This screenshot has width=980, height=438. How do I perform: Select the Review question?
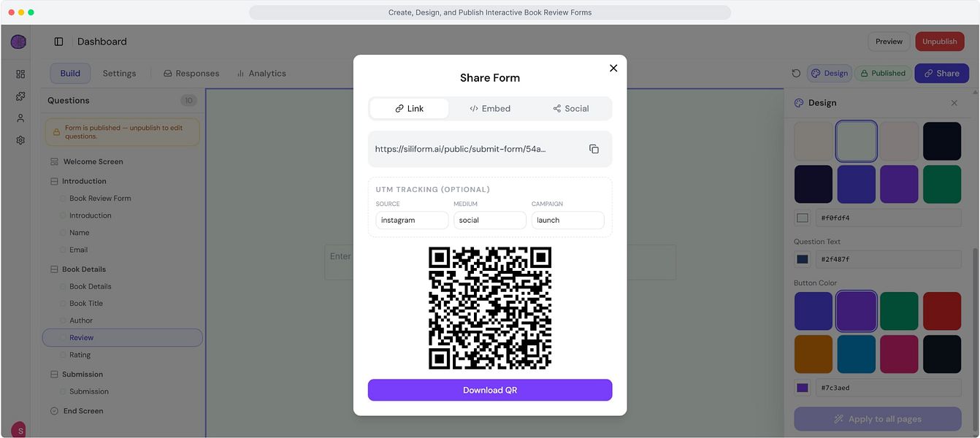(x=123, y=337)
